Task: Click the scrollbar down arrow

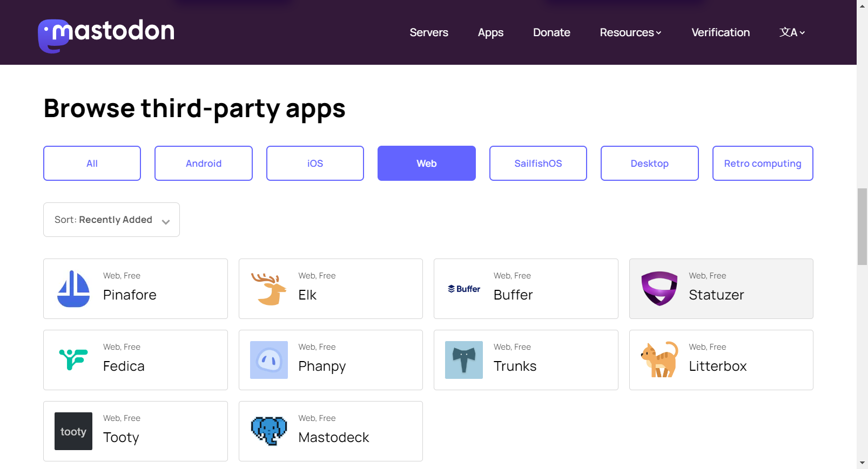Action: point(862,464)
